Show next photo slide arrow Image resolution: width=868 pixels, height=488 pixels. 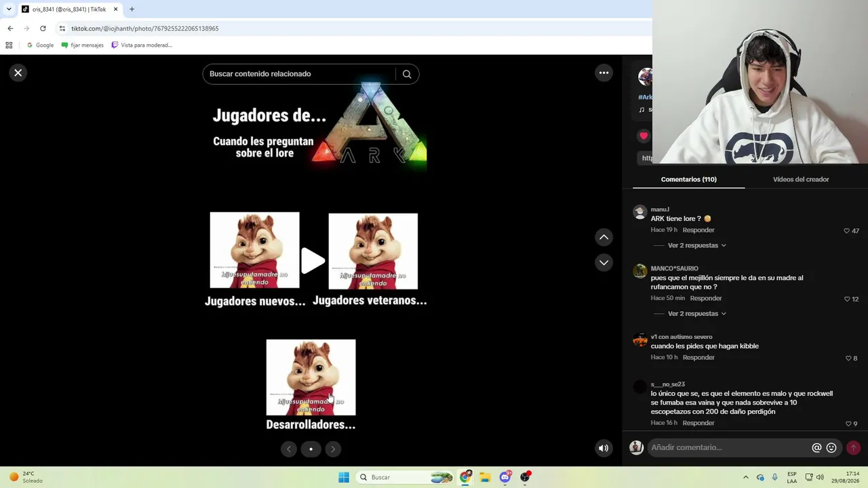tap(333, 449)
